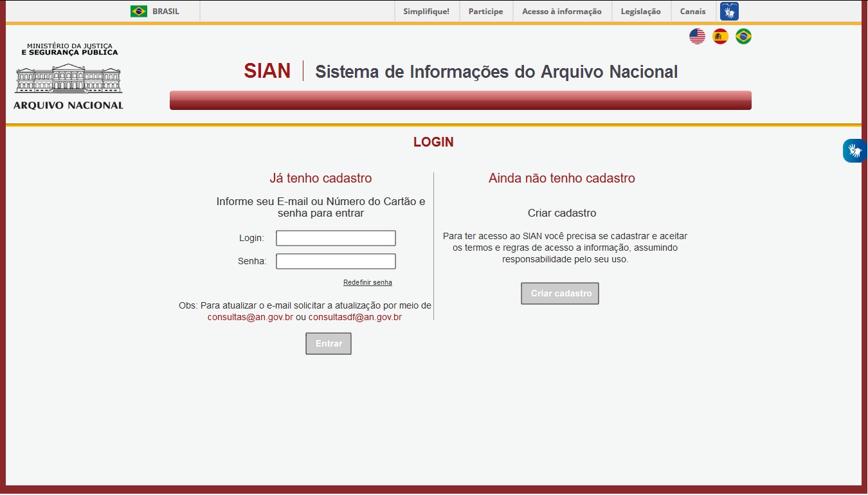Click the Brazil flag icon beside BRASIL
Image resolution: width=868 pixels, height=495 pixels.
[x=139, y=12]
